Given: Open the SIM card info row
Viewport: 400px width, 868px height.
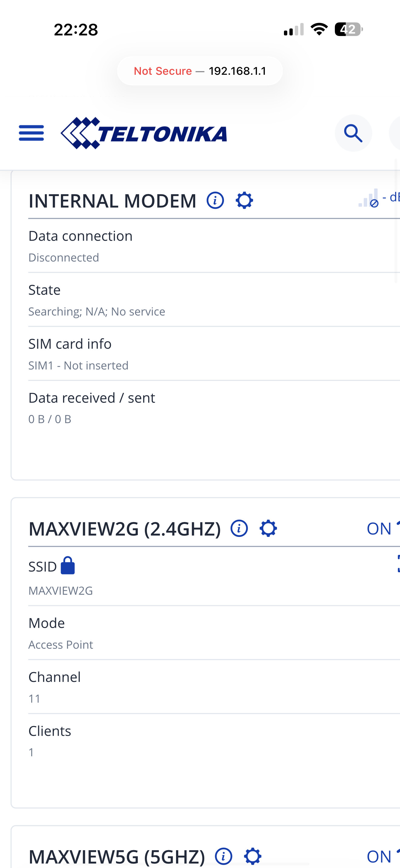Looking at the screenshot, I should [x=214, y=354].
